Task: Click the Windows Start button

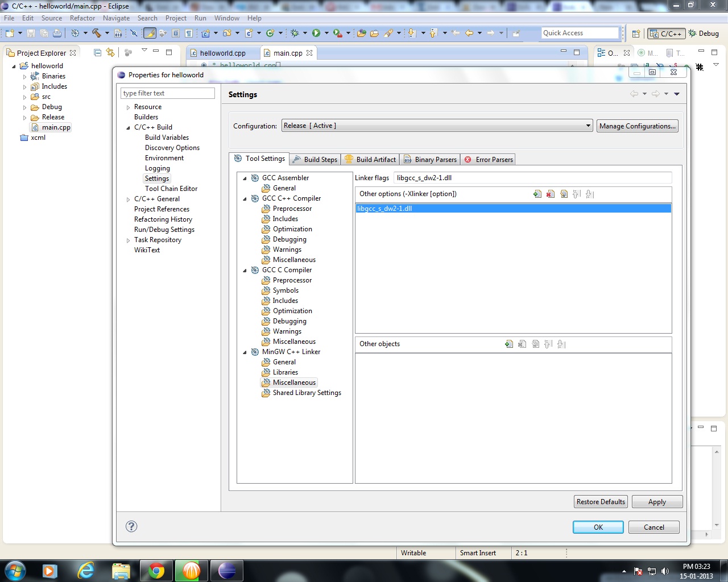Action: [15, 571]
